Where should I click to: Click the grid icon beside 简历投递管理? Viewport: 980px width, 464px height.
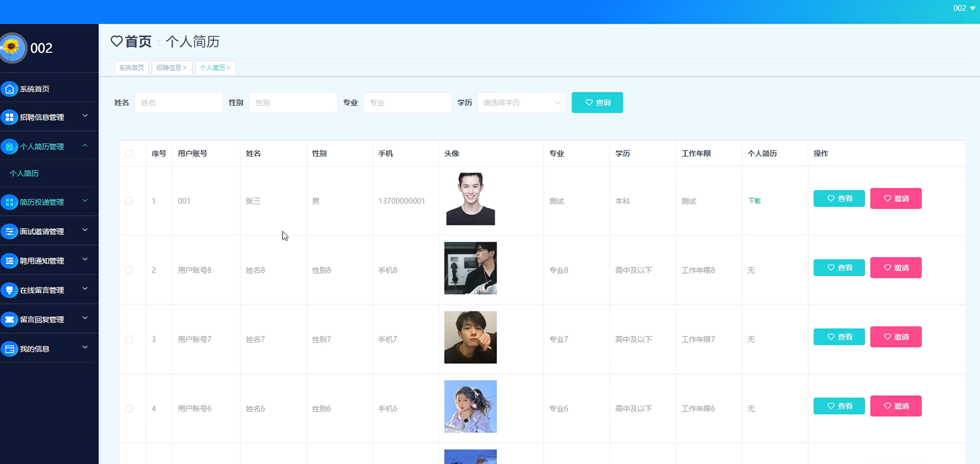[9, 202]
